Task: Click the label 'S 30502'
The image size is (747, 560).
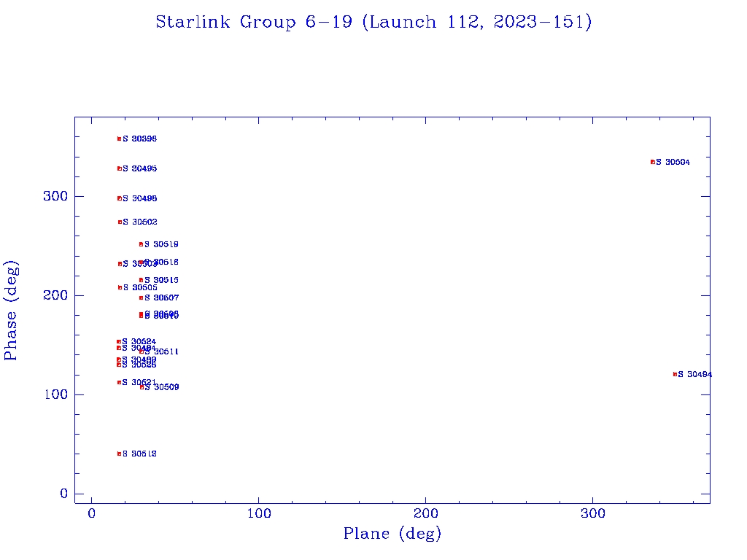Action: click(139, 222)
